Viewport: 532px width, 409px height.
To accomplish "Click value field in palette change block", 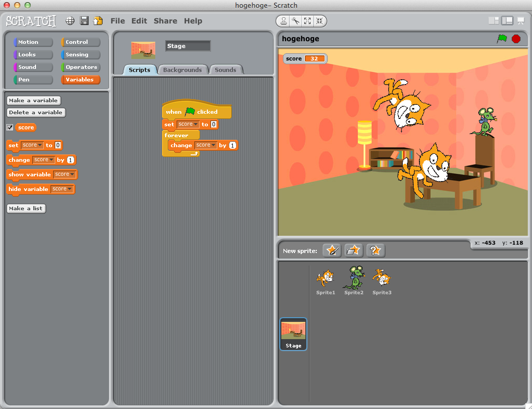I will (x=70, y=160).
